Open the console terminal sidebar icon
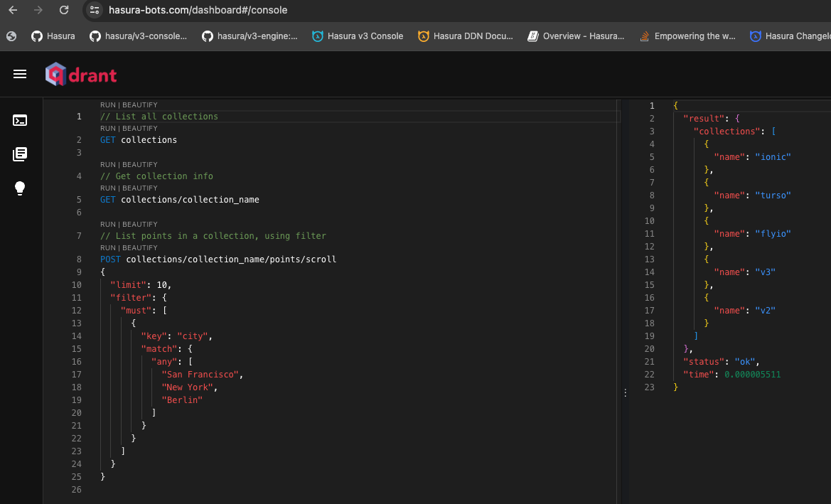This screenshot has width=831, height=504. (x=20, y=120)
